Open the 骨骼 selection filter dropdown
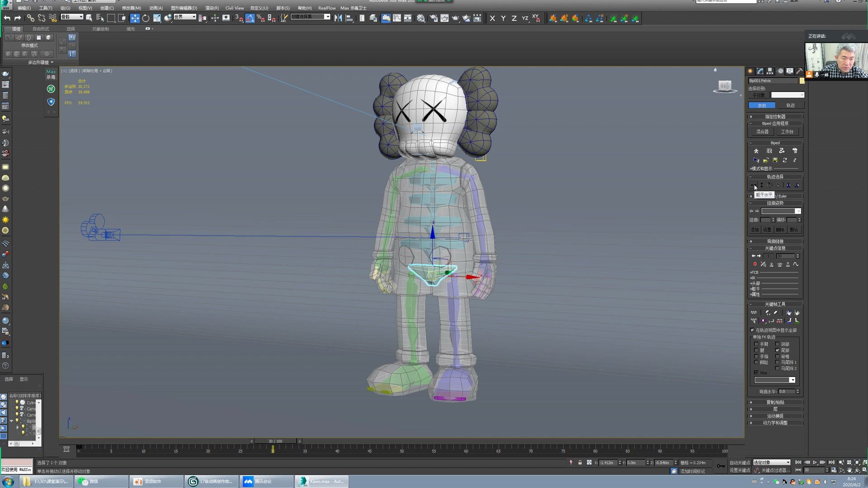Viewport: 868px width, 488px height. tap(72, 17)
